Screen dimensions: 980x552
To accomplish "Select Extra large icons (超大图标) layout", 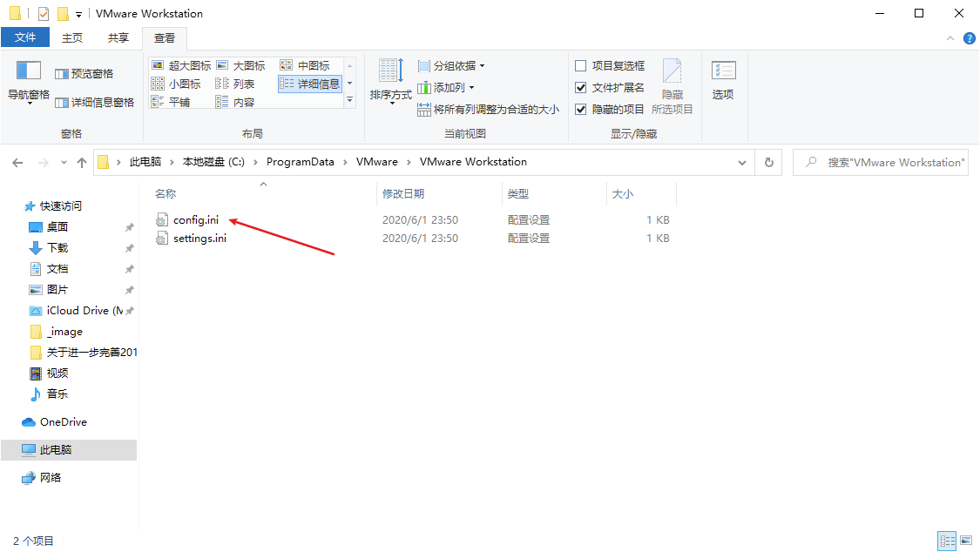I will point(181,65).
